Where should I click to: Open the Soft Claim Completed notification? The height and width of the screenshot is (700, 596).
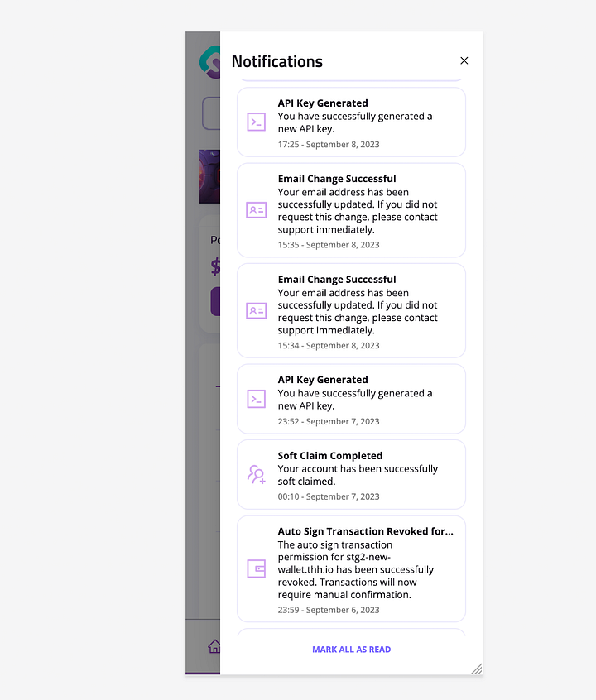351,475
